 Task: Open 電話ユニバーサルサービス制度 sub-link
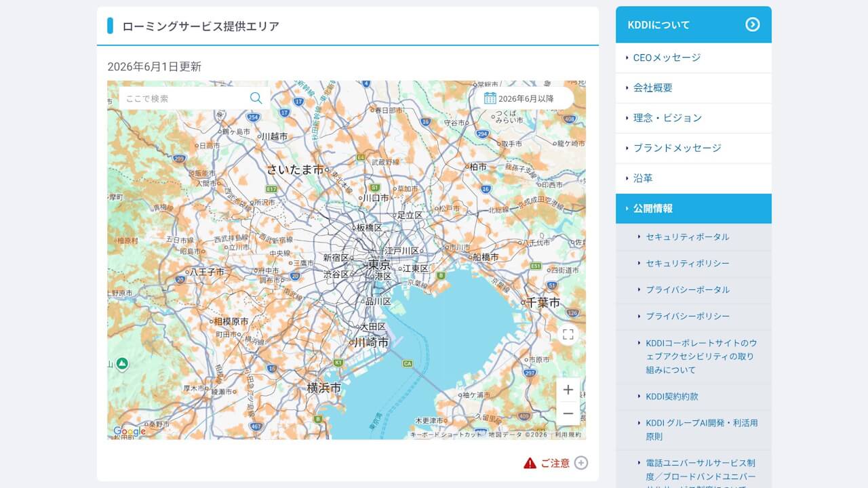coord(694,469)
